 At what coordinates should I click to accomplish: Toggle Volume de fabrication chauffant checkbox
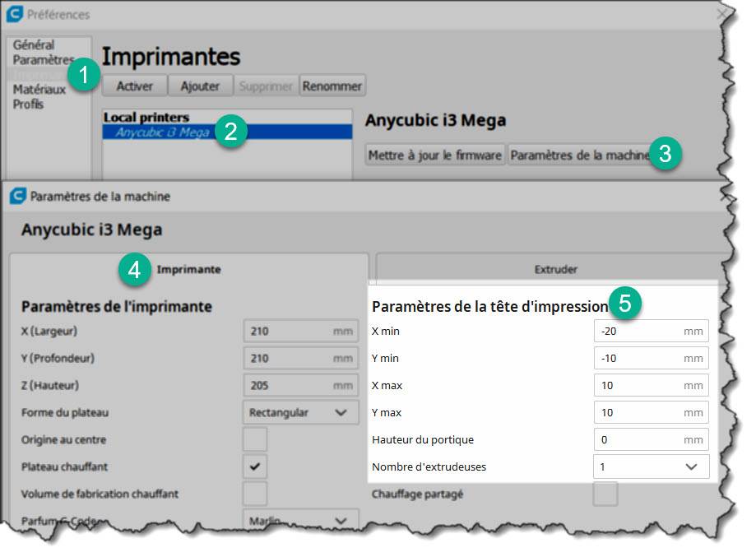click(254, 494)
